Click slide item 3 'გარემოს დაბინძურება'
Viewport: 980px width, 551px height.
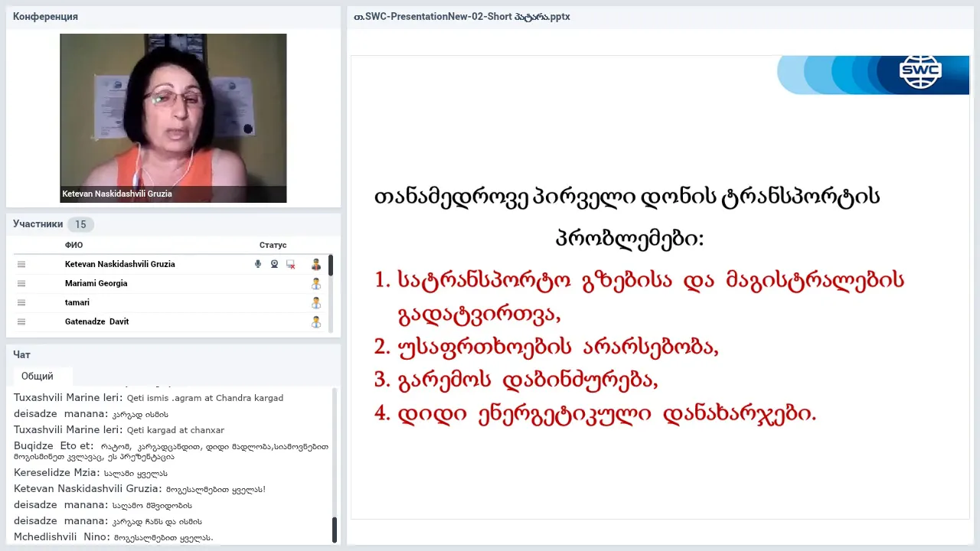[527, 380]
